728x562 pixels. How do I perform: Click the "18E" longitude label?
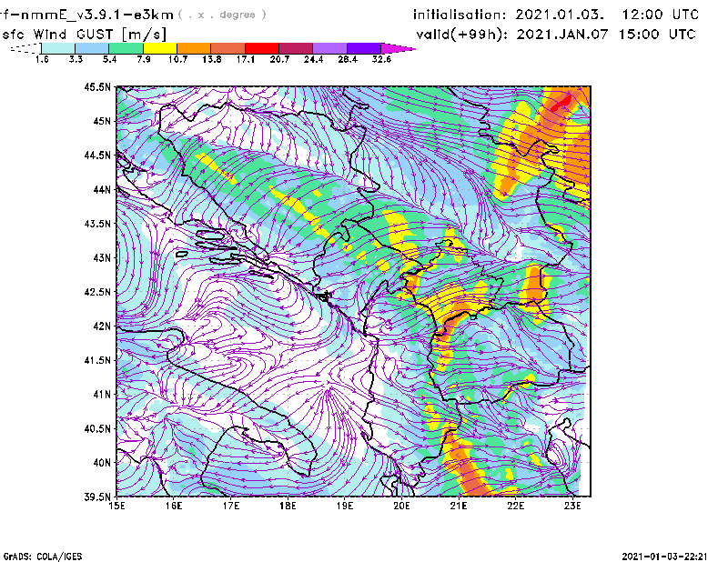288,506
